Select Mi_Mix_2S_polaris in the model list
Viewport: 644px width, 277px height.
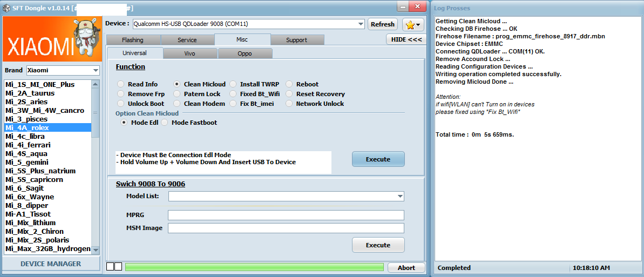tap(48, 240)
